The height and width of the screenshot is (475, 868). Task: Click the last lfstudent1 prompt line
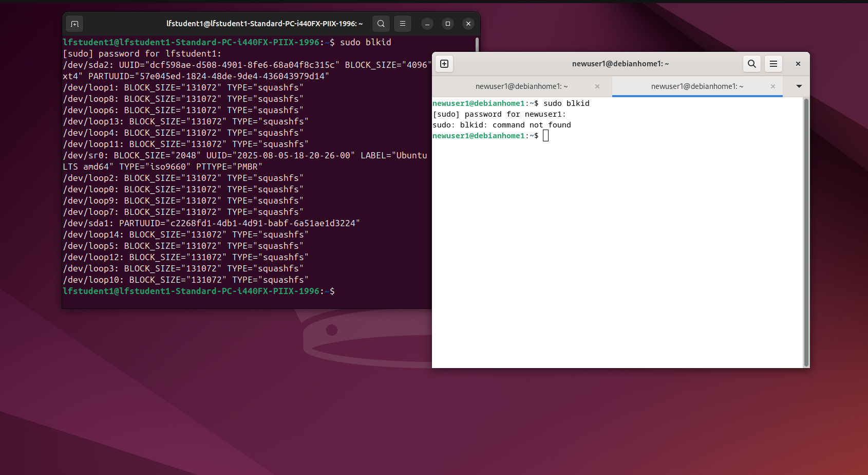199,291
